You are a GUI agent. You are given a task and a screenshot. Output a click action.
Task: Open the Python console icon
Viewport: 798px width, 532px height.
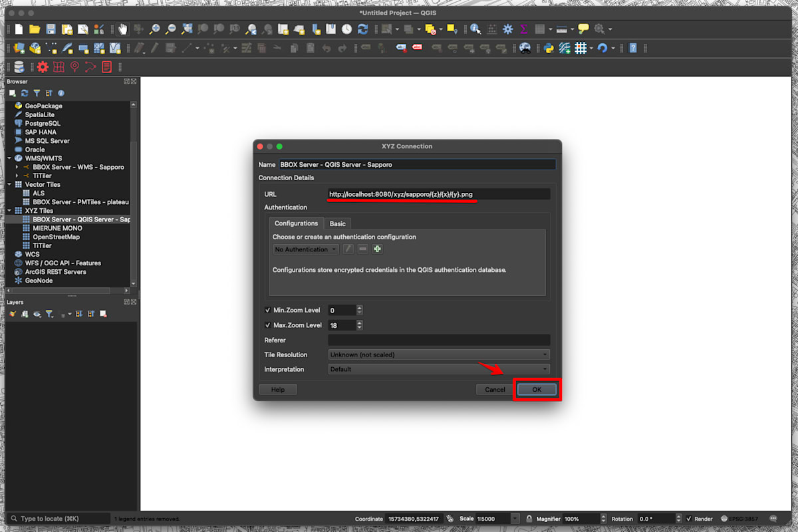pyautogui.click(x=549, y=48)
